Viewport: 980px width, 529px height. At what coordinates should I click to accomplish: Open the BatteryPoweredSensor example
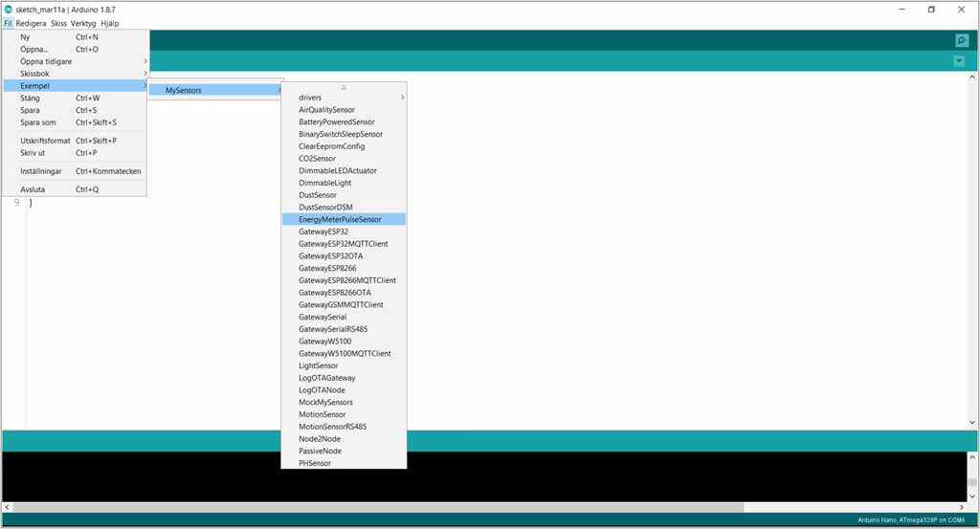coord(344,121)
